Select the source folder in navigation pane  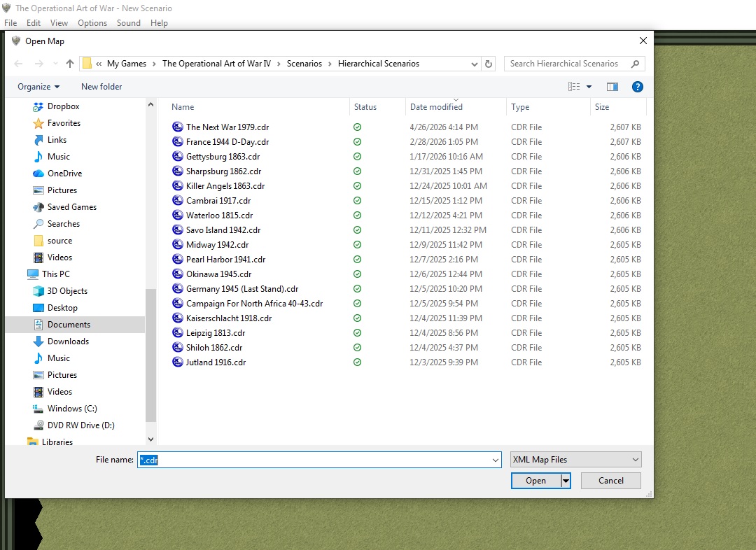(59, 241)
